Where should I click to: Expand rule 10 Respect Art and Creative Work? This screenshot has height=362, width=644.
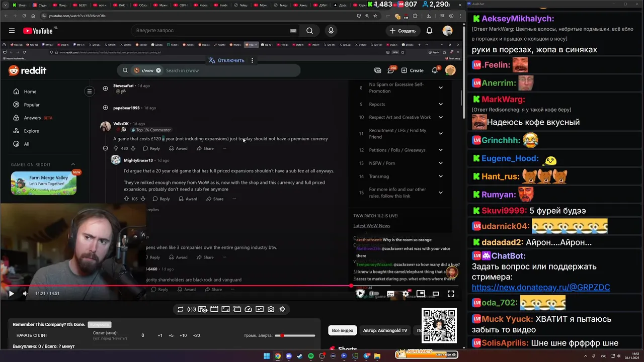[x=440, y=117]
